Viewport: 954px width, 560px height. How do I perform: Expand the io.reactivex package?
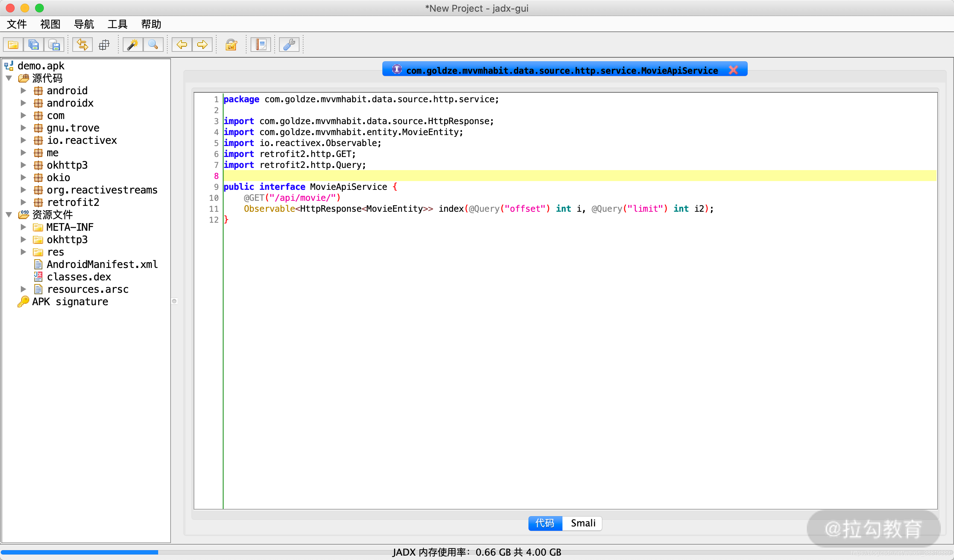point(23,141)
